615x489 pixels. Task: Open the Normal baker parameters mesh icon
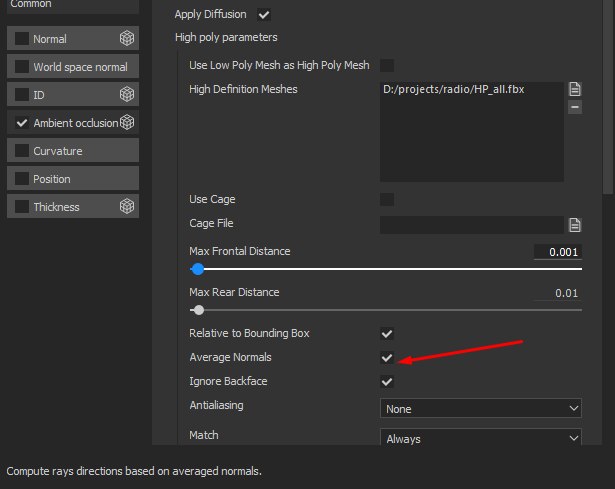[x=127, y=38]
